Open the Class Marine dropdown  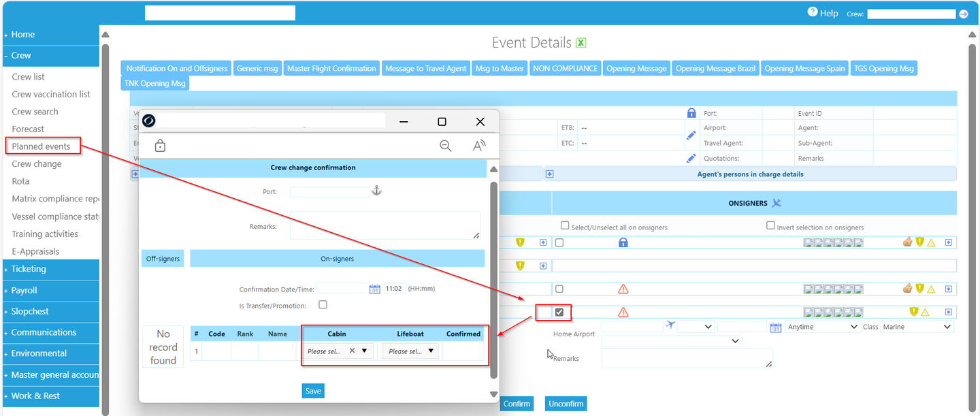[917, 327]
